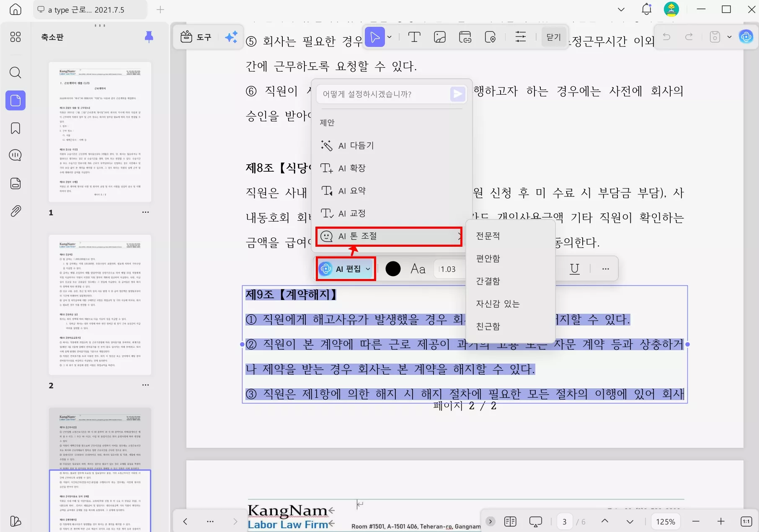This screenshot has width=759, height=532.
Task: Toggle underline formatting
Action: pos(574,269)
